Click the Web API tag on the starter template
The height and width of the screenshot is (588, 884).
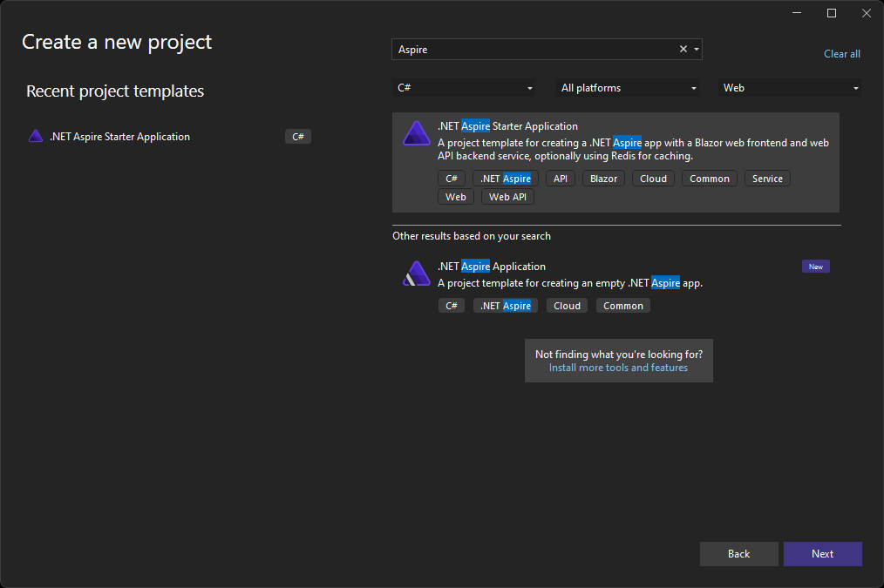pos(507,196)
